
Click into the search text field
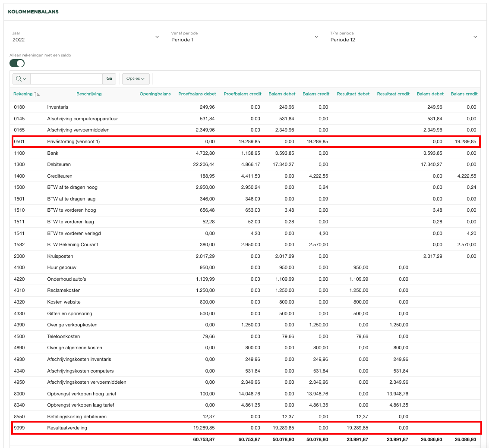[66, 79]
